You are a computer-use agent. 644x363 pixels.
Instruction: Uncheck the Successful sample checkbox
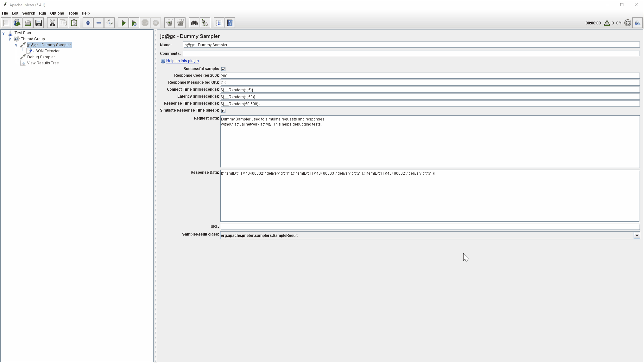[224, 69]
